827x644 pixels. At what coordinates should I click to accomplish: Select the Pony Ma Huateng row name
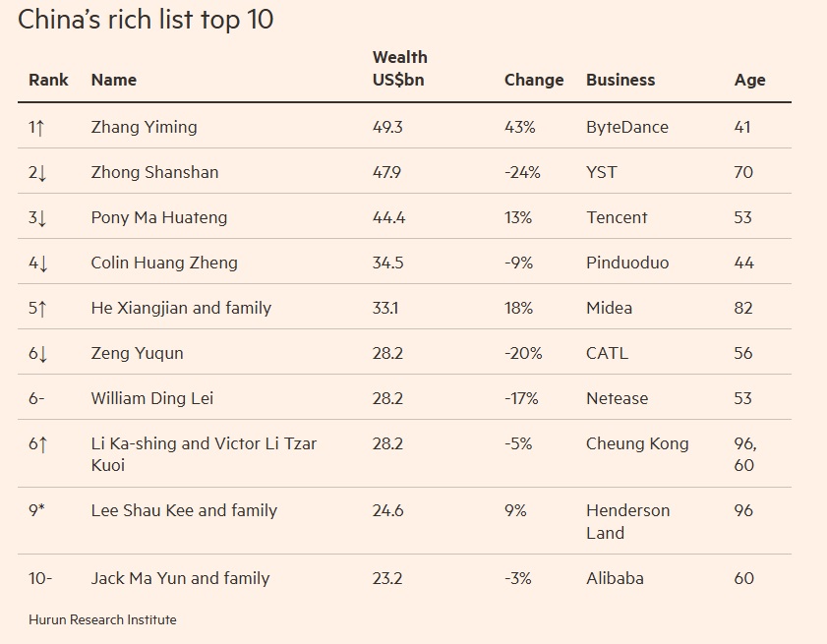tap(158, 217)
